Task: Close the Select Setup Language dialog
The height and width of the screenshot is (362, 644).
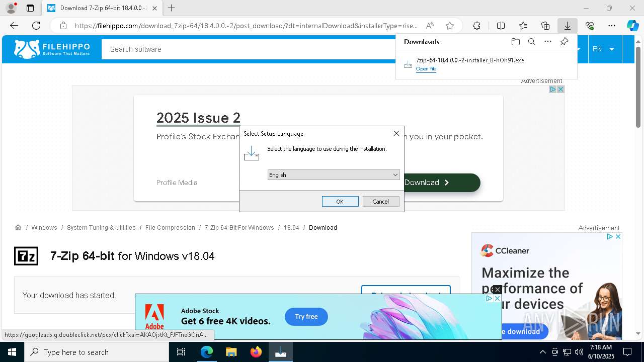Action: (x=396, y=133)
